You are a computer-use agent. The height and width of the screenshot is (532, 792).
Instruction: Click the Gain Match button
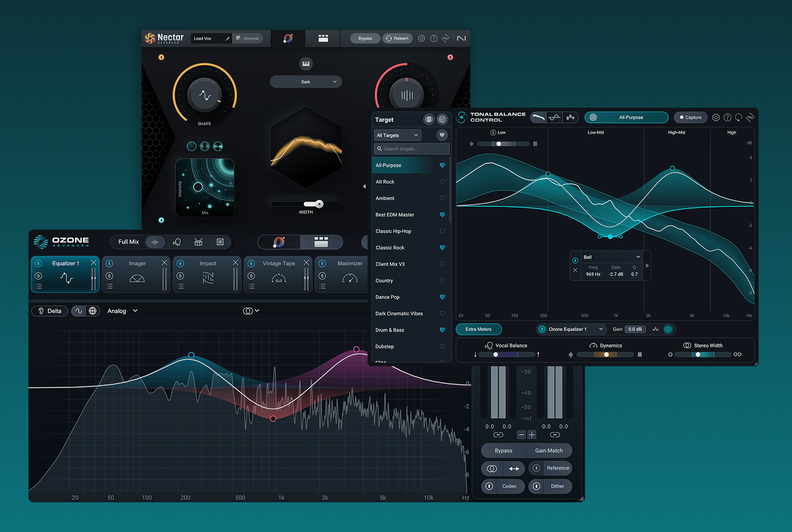(549, 450)
